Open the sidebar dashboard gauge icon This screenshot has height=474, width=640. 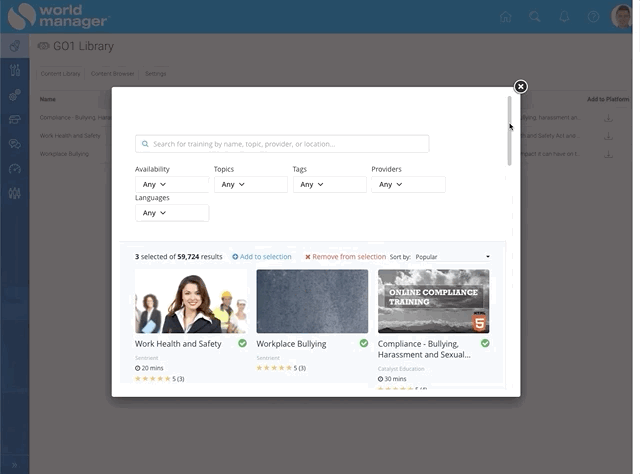pyautogui.click(x=15, y=169)
